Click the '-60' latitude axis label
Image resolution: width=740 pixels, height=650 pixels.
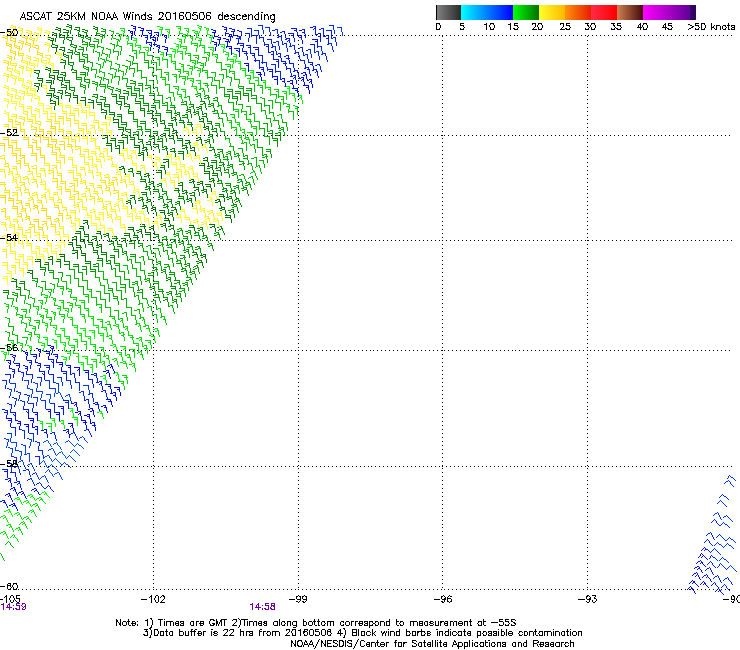(9, 586)
